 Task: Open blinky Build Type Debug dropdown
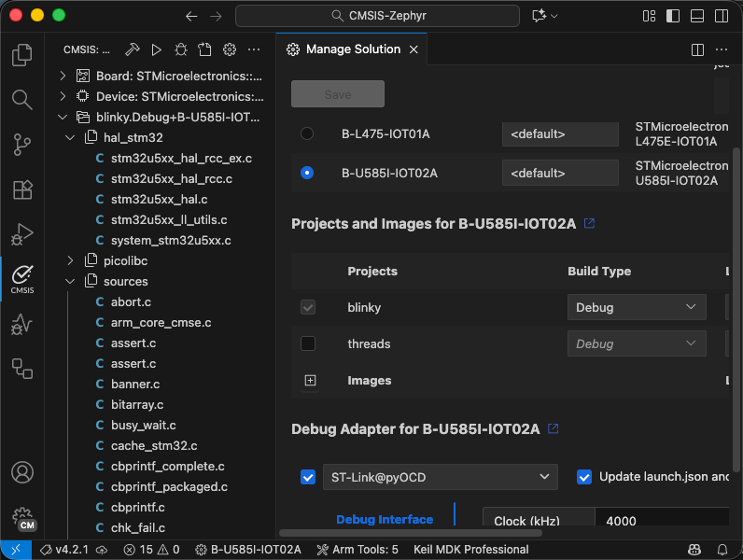[x=637, y=307]
